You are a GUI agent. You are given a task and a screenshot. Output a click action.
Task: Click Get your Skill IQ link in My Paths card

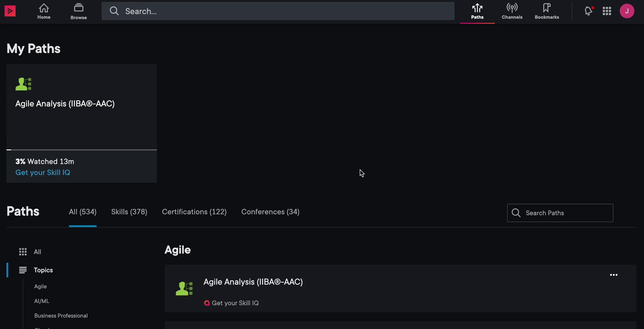click(x=43, y=173)
